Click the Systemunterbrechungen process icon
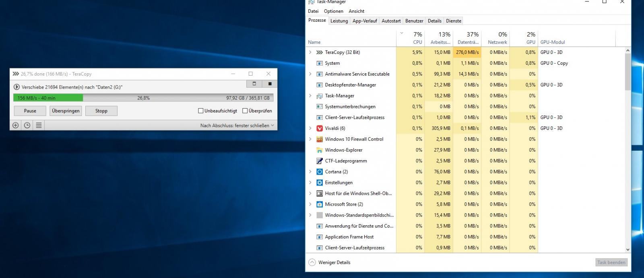The image size is (644, 278). 320,107
